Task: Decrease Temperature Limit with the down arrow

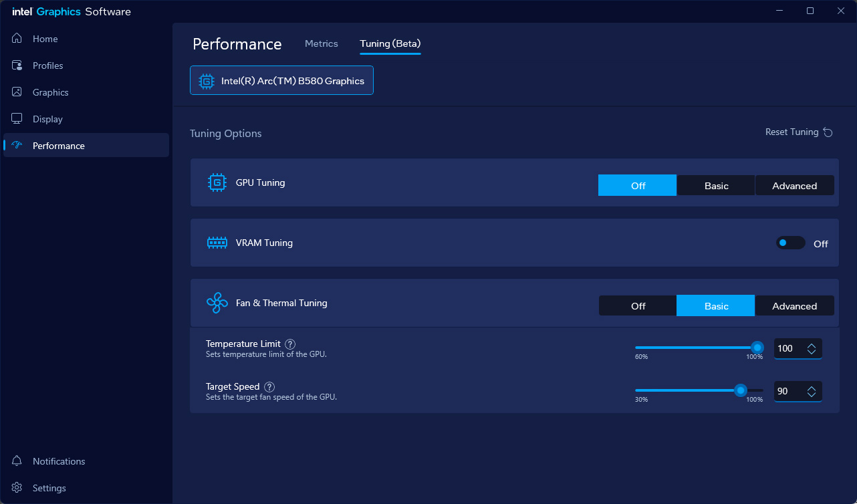Action: coord(812,352)
